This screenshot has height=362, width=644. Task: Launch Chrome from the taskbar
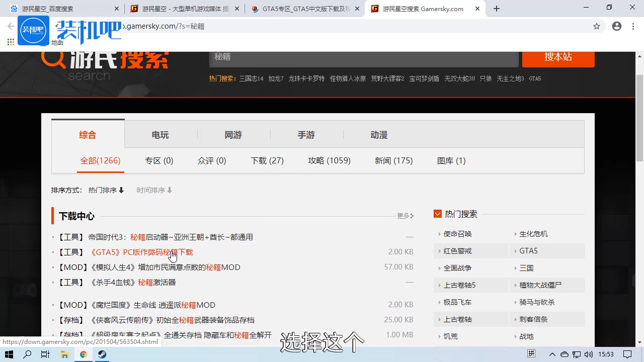coord(84,354)
